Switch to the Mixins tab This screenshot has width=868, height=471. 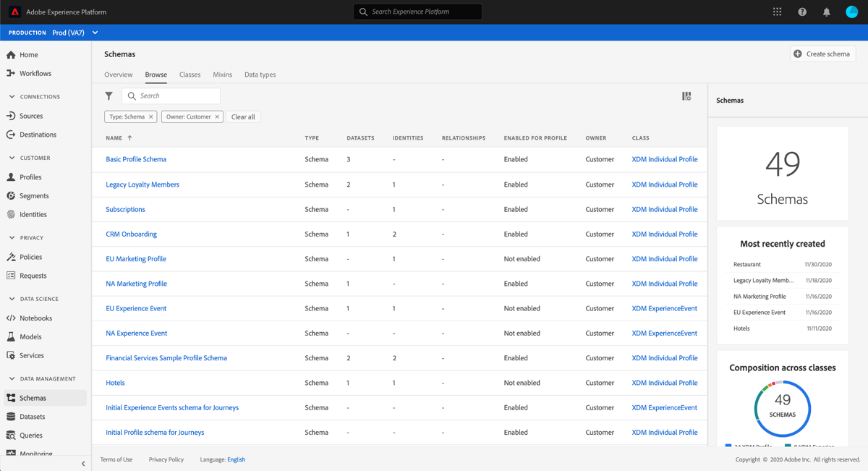tap(222, 74)
